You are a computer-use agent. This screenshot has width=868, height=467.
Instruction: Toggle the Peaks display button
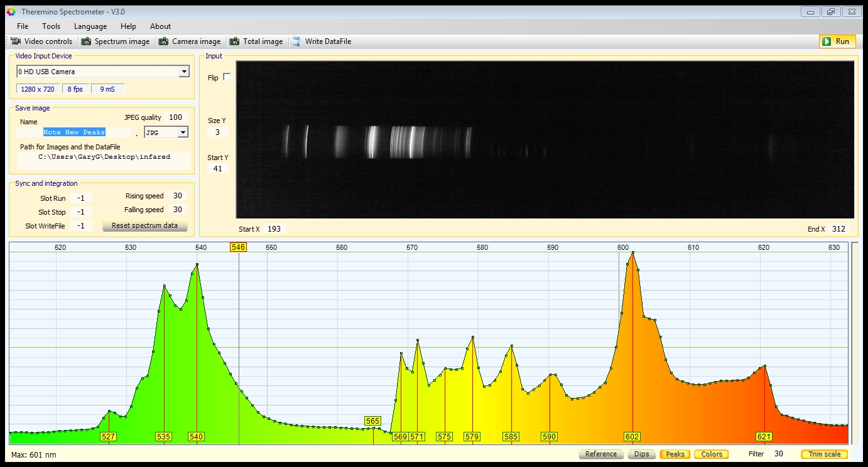point(675,454)
